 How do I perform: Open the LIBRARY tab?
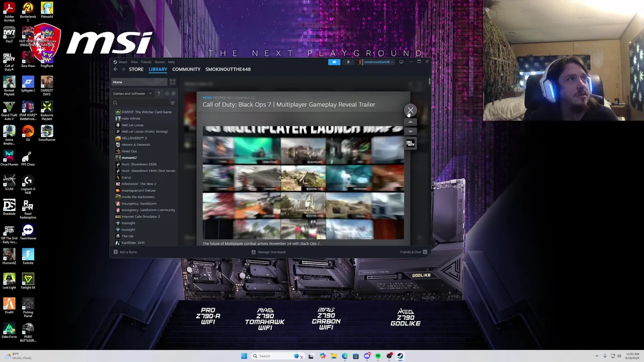point(157,69)
